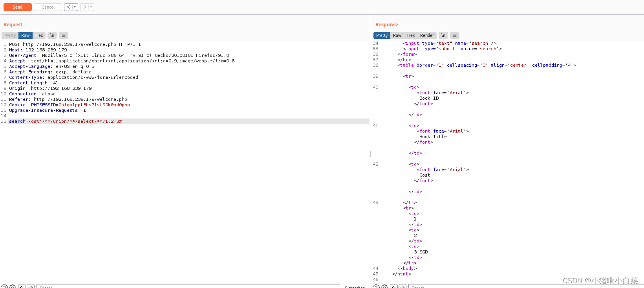This screenshot has height=288, width=644.
Task: Open Request search settings via the gear icon
Action: [x=13, y=286]
